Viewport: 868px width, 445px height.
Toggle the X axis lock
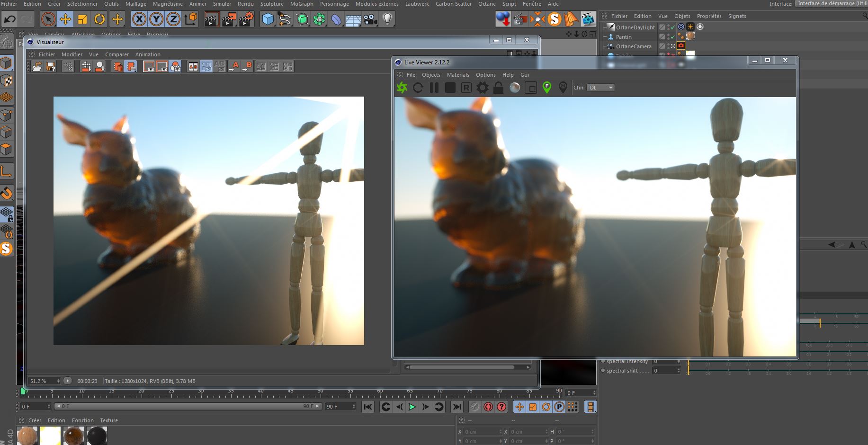[139, 19]
